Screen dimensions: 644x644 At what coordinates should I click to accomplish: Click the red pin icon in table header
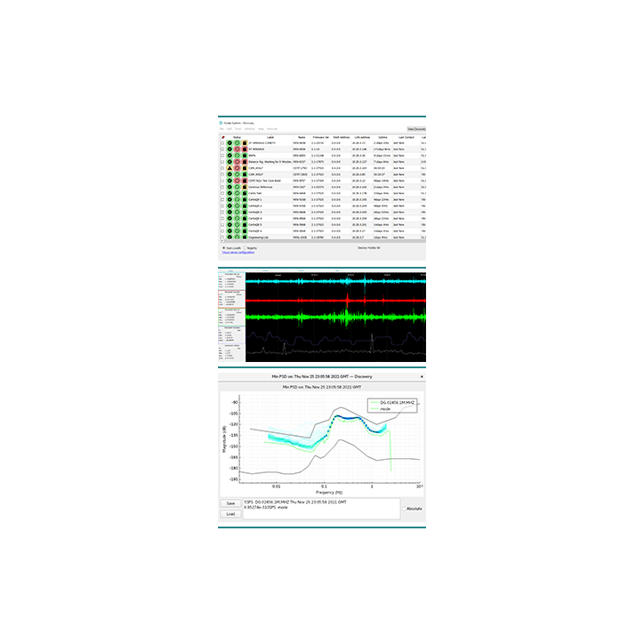coord(222,137)
